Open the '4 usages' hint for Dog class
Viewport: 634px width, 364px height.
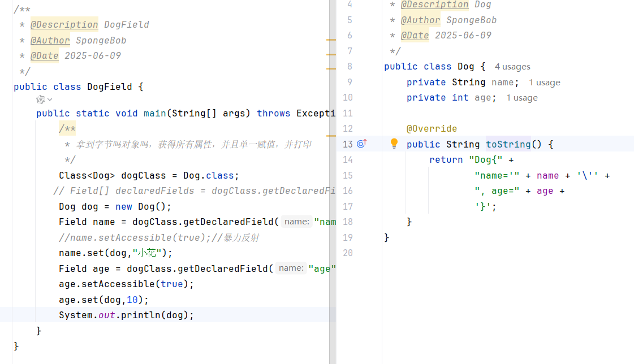pos(512,67)
